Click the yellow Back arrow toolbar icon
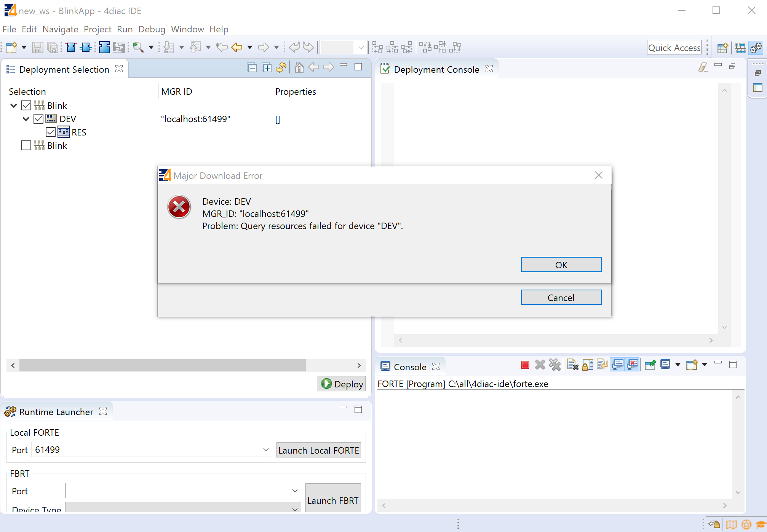 coord(237,47)
